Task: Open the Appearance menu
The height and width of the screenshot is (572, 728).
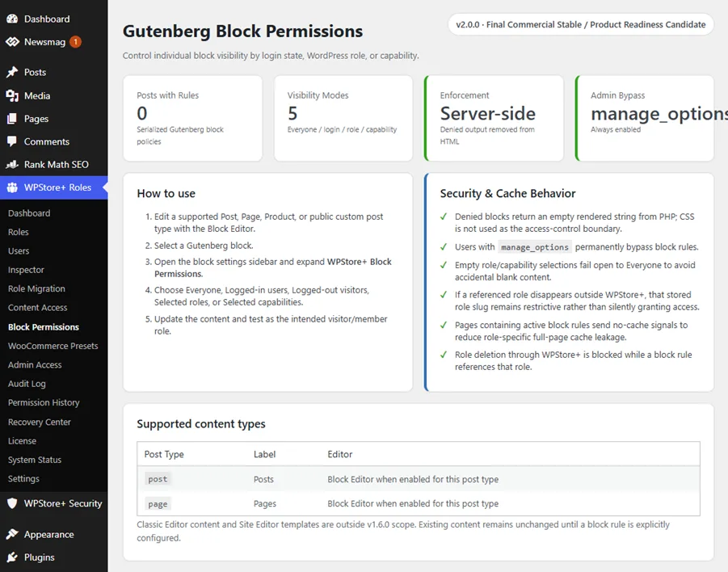Action: pos(54,534)
